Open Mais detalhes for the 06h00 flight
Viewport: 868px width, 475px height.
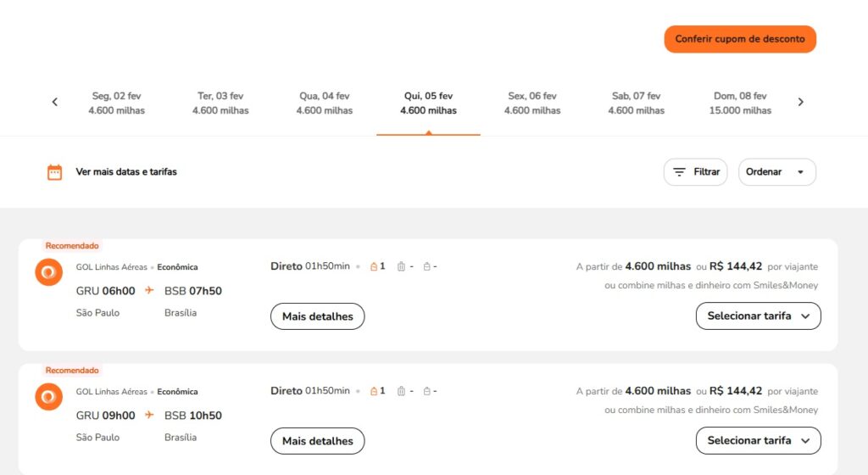[x=317, y=316]
